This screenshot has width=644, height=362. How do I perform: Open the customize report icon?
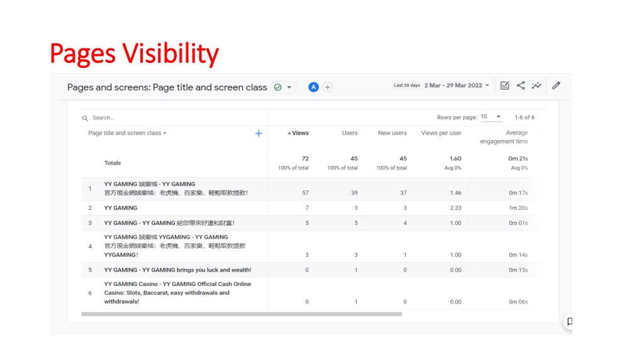(x=505, y=85)
